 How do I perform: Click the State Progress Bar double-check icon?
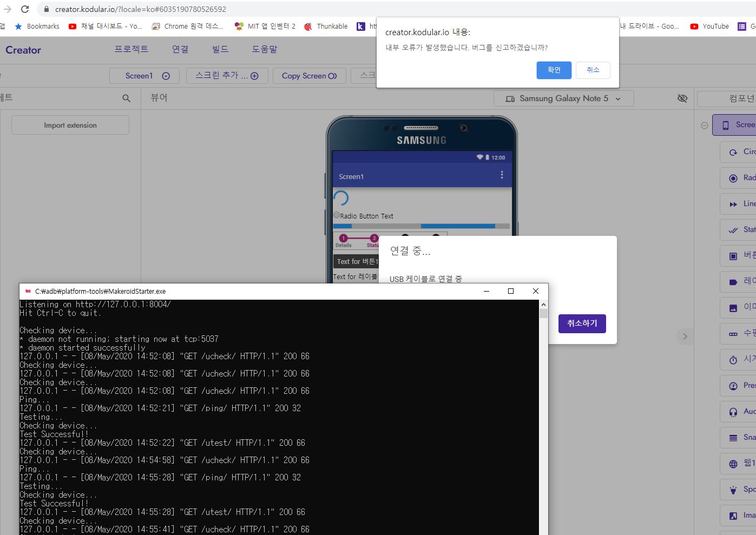click(x=733, y=230)
